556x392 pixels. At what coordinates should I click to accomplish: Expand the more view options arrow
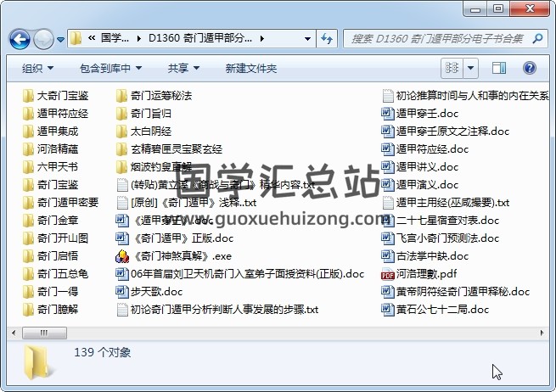470,68
